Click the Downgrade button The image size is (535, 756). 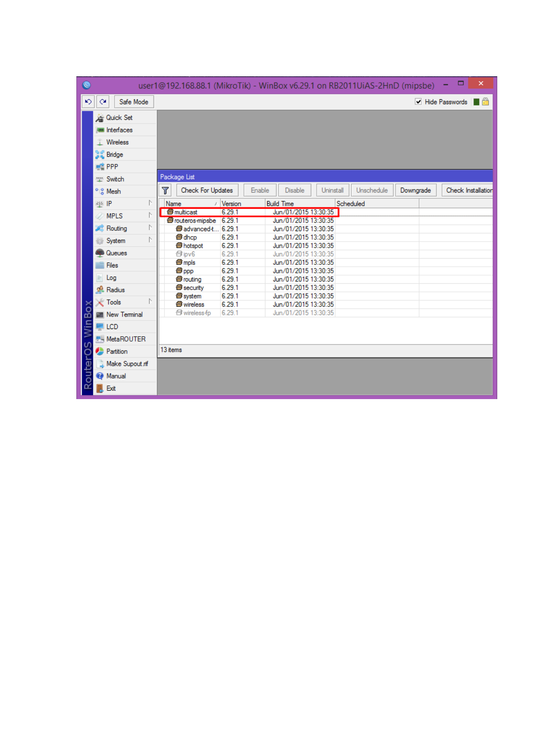(416, 191)
